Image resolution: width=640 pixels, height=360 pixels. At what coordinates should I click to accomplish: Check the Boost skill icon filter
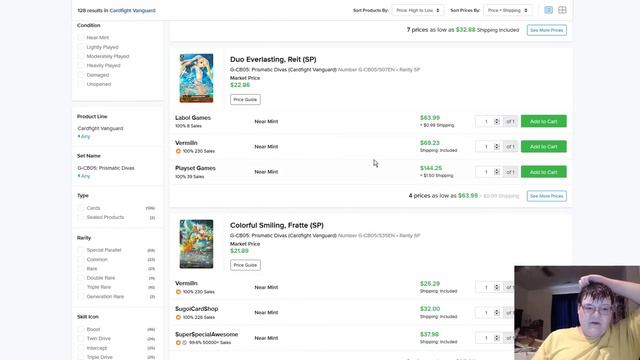coord(81,329)
